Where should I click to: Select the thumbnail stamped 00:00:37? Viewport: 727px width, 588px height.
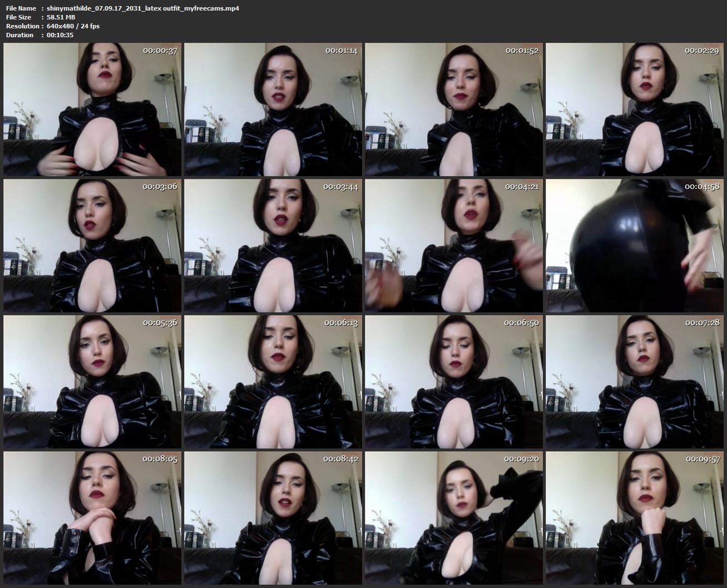92,109
